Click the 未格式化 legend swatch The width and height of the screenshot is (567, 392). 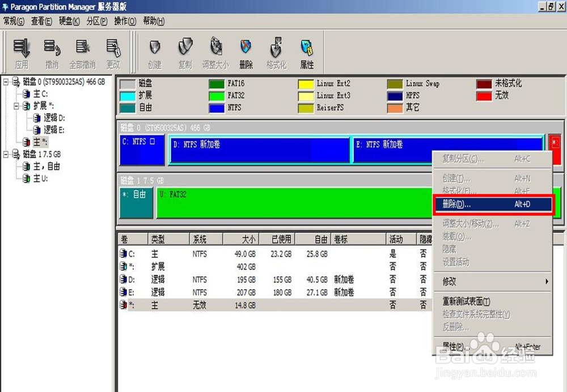click(484, 84)
